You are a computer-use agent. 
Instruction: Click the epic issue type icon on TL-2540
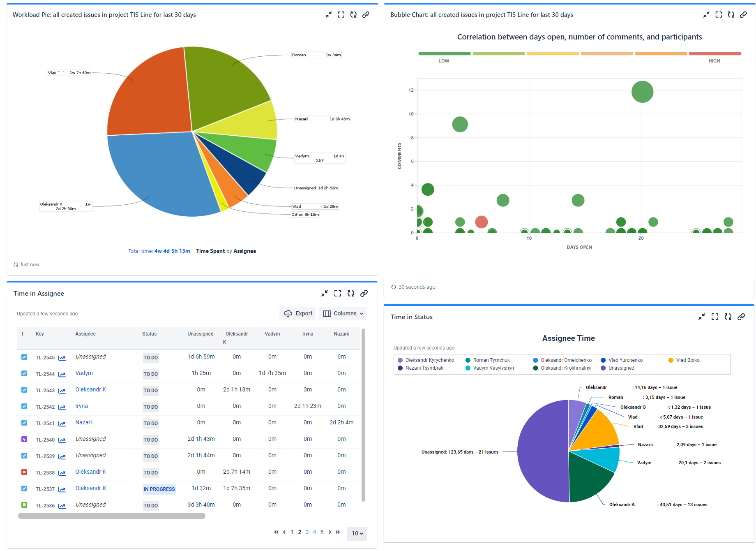tap(24, 439)
